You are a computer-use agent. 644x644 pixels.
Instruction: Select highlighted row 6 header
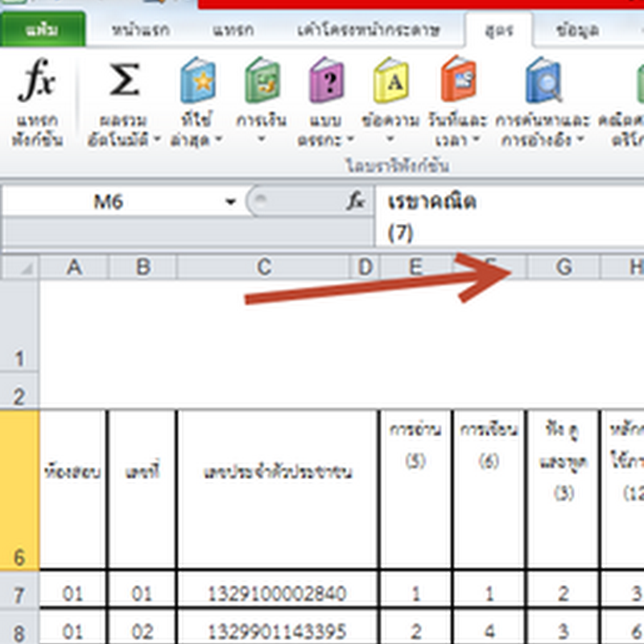(x=19, y=490)
